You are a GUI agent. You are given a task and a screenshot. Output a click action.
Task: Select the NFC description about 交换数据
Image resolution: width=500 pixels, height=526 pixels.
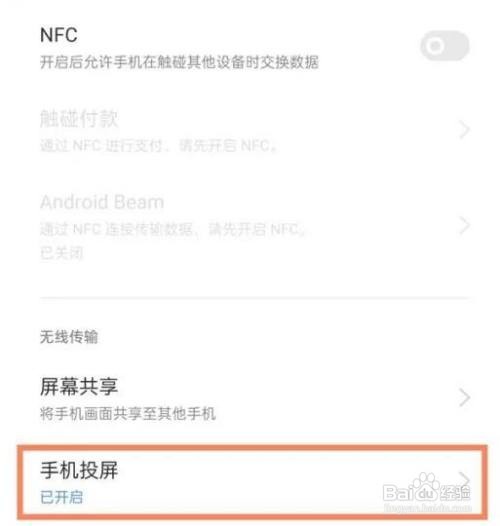tap(179, 62)
